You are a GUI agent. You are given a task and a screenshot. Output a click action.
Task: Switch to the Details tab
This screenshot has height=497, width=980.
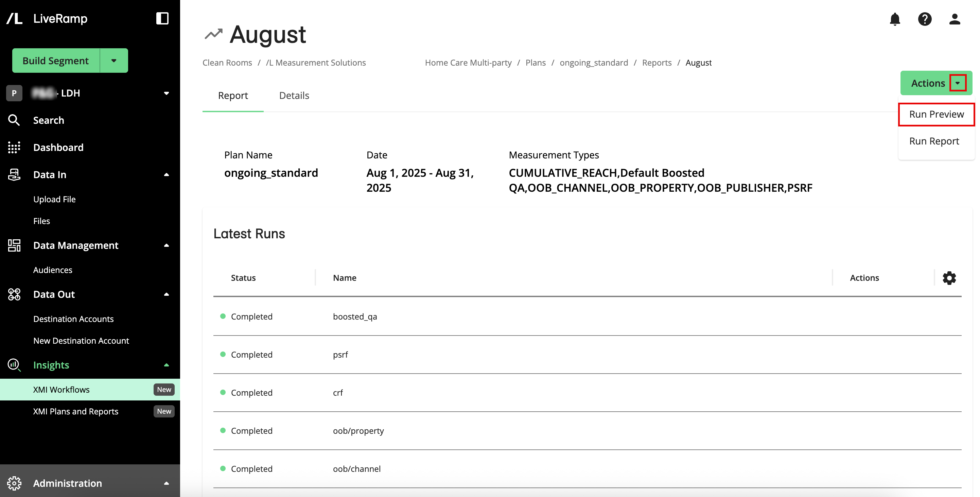tap(294, 96)
